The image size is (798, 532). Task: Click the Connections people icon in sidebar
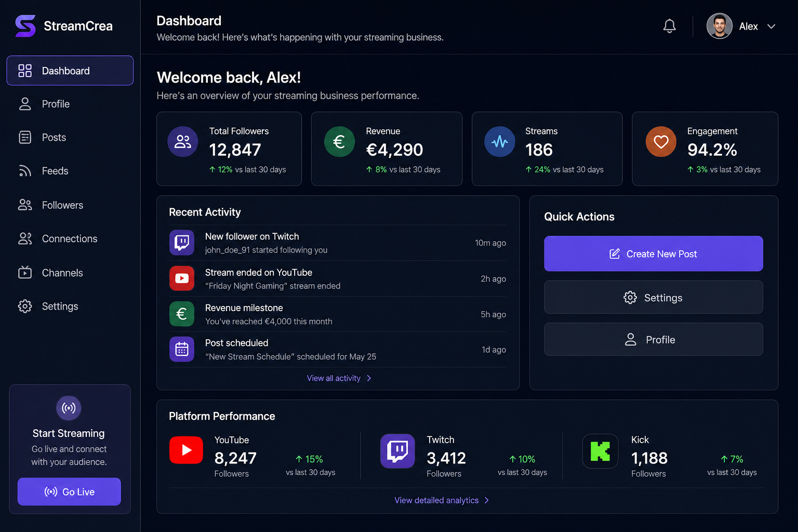click(25, 238)
